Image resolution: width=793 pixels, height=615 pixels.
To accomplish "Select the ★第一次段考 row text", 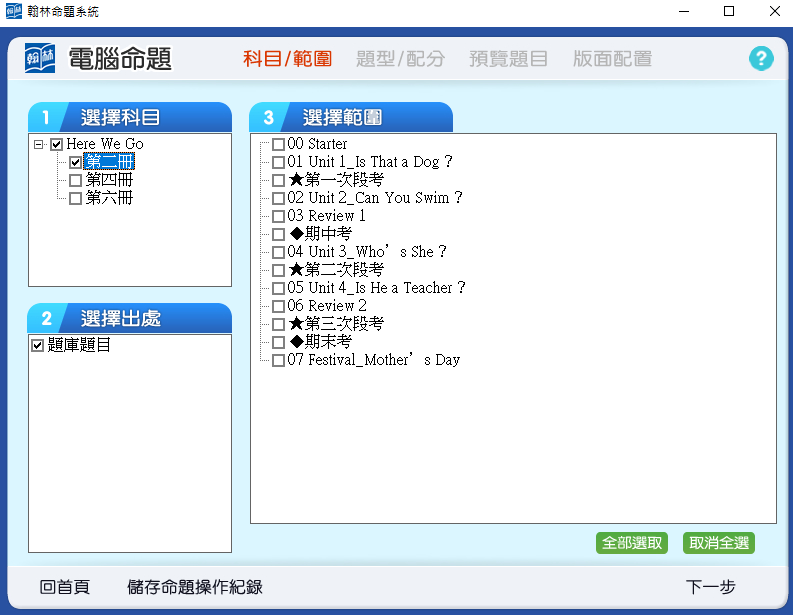I will 336,180.
